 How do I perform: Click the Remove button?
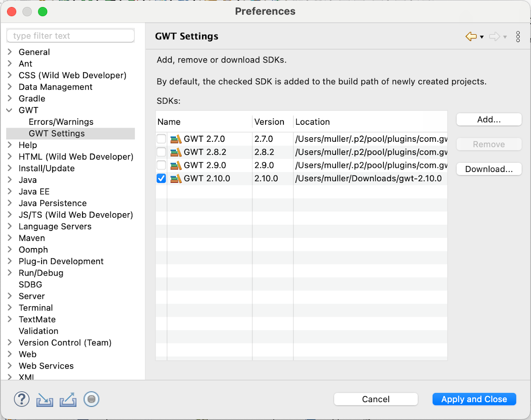click(489, 144)
